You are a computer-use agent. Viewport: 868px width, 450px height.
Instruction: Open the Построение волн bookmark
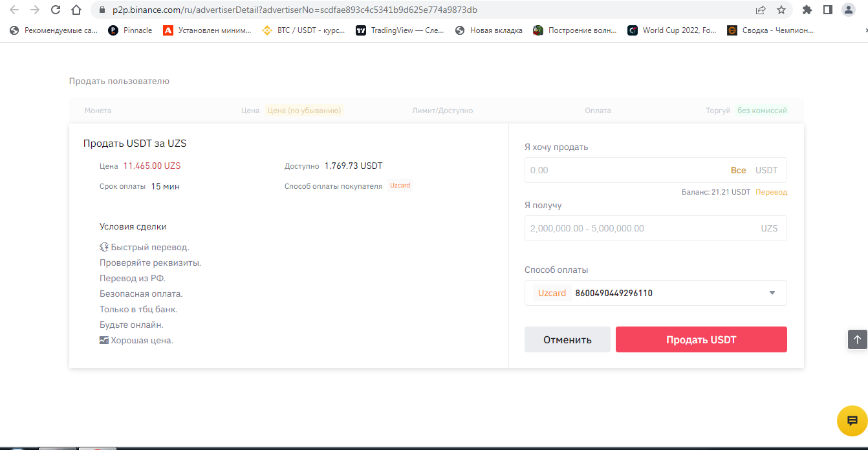pyautogui.click(x=575, y=30)
